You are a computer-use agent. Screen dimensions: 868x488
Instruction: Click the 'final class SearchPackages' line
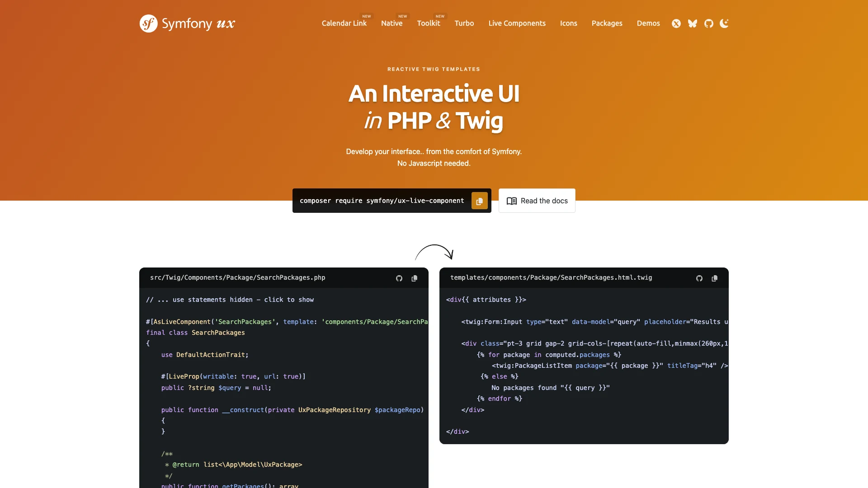tap(195, 333)
